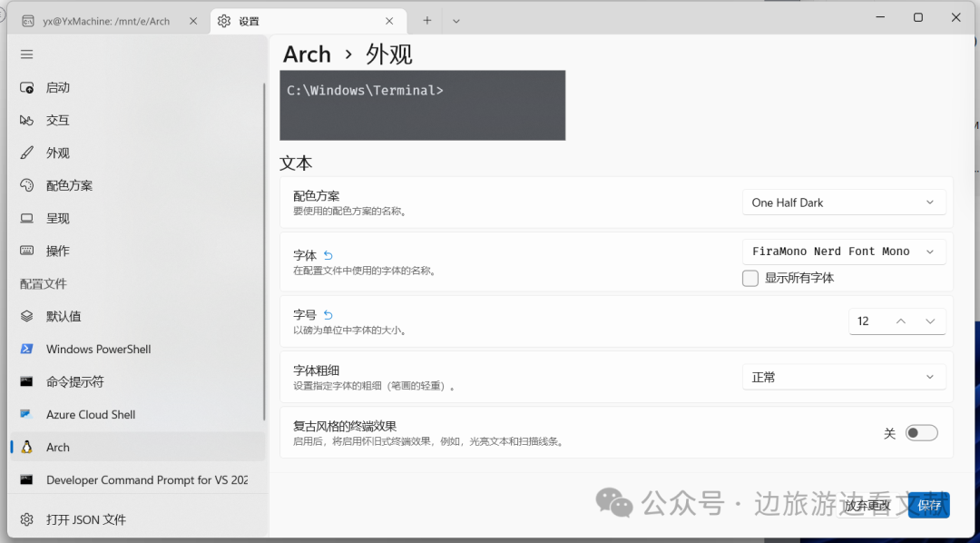Open the 操作 actions settings page
Viewport: 980px width, 543px height.
pos(138,251)
